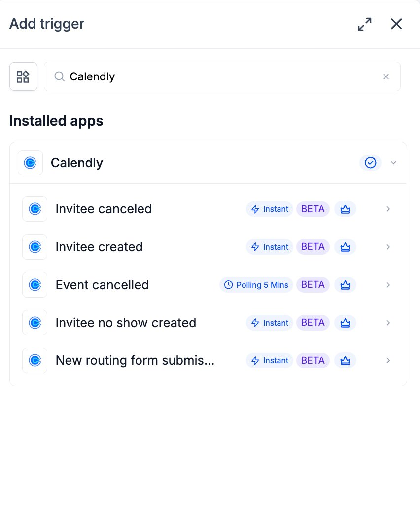420x531 pixels.
Task: Click the Polling 5 Mins badge
Action: 256,285
